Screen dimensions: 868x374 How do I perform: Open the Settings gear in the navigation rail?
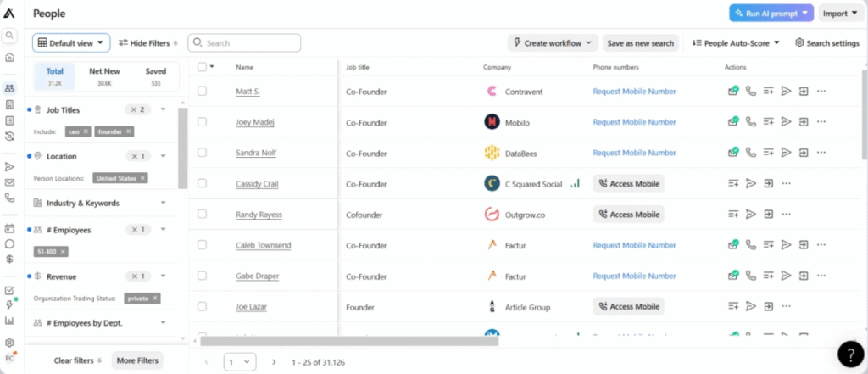click(x=9, y=343)
